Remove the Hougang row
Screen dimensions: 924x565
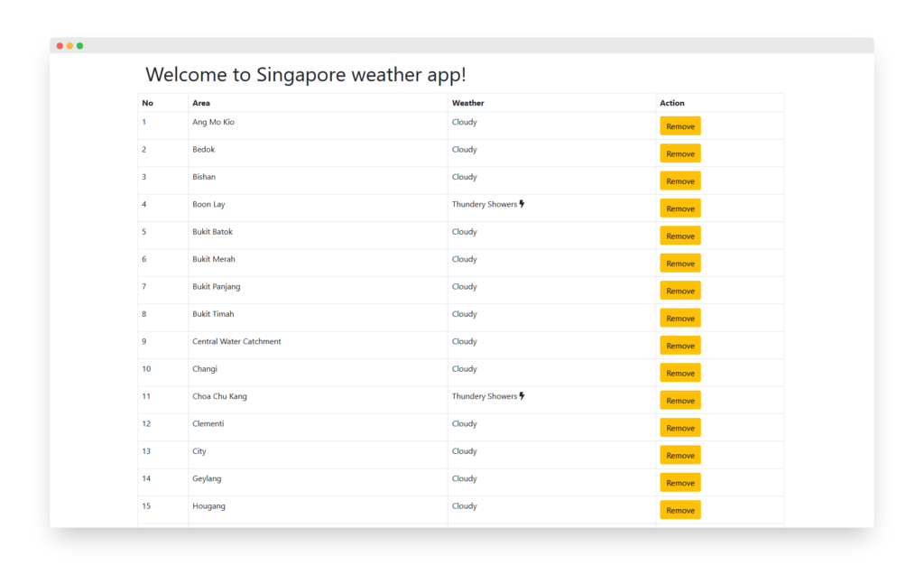click(680, 510)
